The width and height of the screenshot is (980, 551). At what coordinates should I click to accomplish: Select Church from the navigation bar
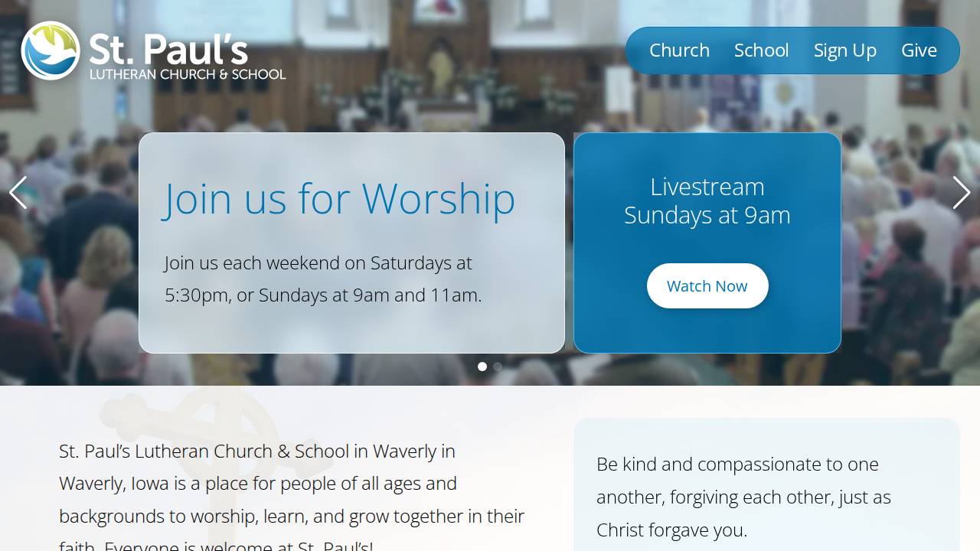(x=679, y=50)
